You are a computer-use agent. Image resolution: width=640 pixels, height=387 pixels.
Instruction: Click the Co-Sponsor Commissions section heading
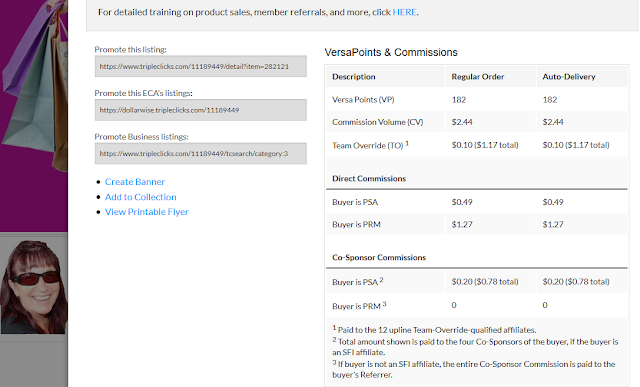pyautogui.click(x=379, y=258)
